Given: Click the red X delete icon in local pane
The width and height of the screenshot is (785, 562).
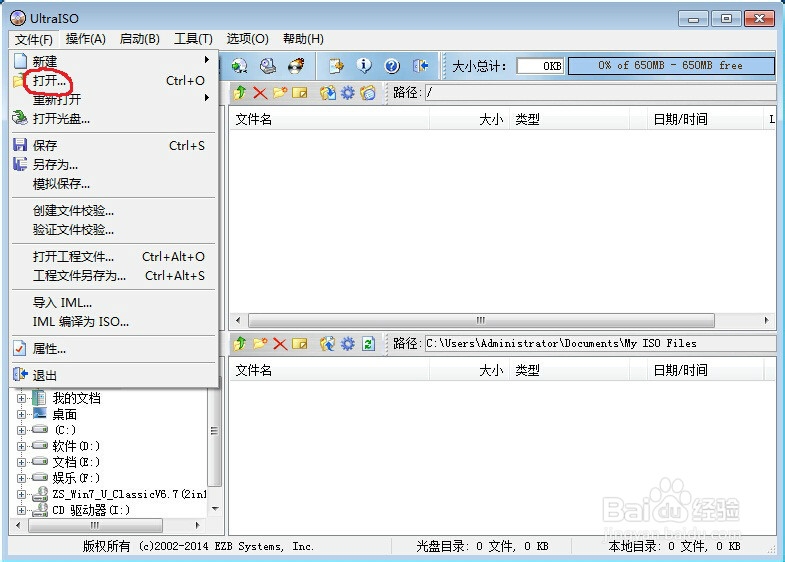Looking at the screenshot, I should (x=280, y=343).
